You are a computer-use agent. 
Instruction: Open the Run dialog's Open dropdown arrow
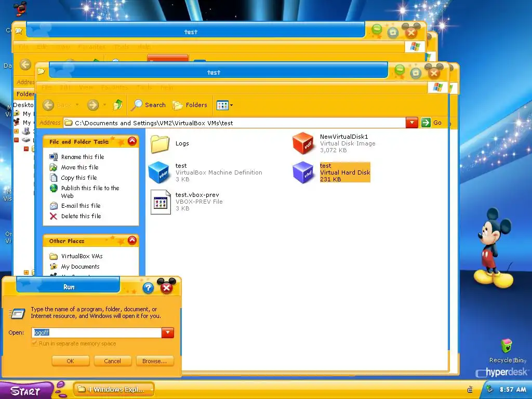(x=168, y=332)
